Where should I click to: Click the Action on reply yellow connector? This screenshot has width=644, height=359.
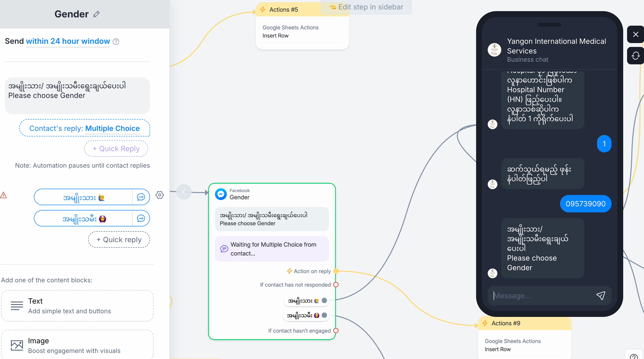click(336, 271)
